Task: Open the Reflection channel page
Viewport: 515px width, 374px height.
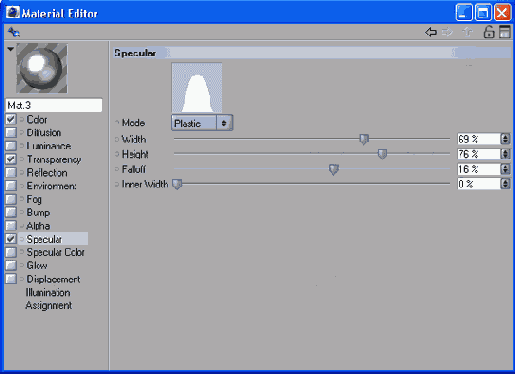Action: (x=47, y=173)
